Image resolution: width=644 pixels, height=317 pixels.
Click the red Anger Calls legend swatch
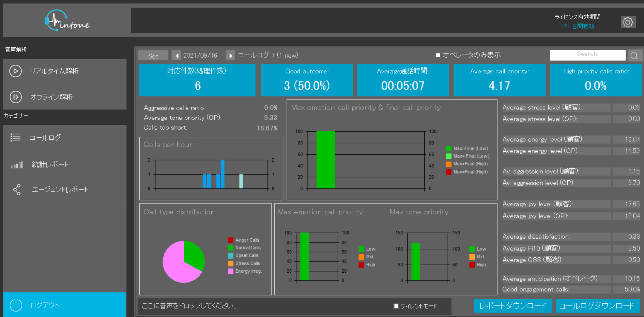tap(231, 240)
